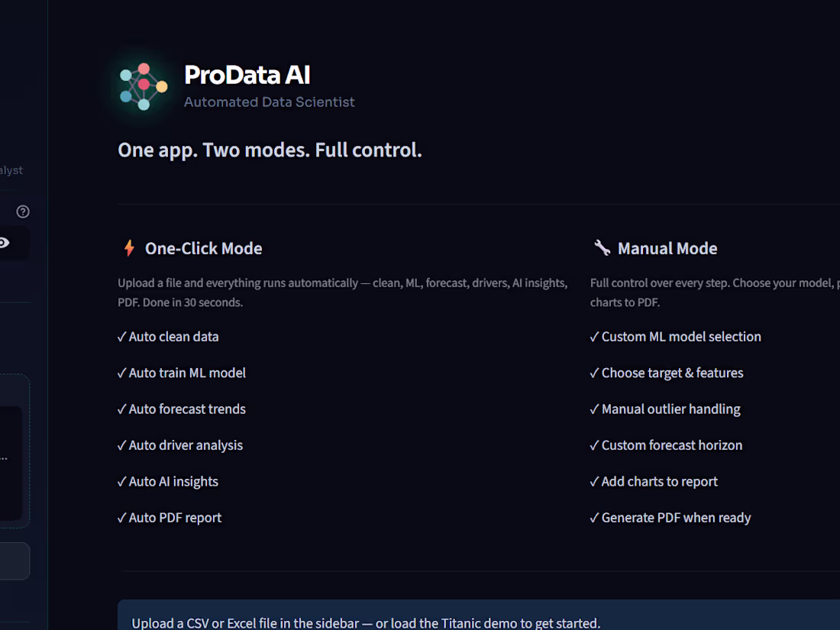Click the orange node in the ProData logo
Image resolution: width=840 pixels, height=630 pixels.
point(161,86)
